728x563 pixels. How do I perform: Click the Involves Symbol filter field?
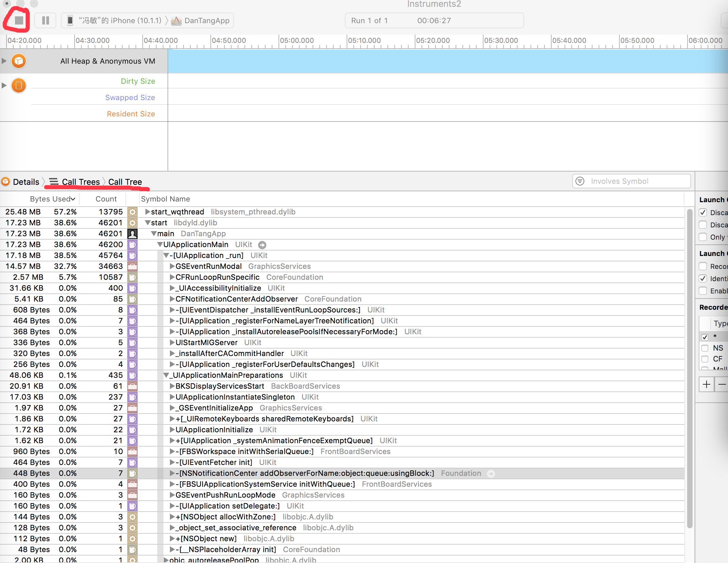pyautogui.click(x=632, y=181)
